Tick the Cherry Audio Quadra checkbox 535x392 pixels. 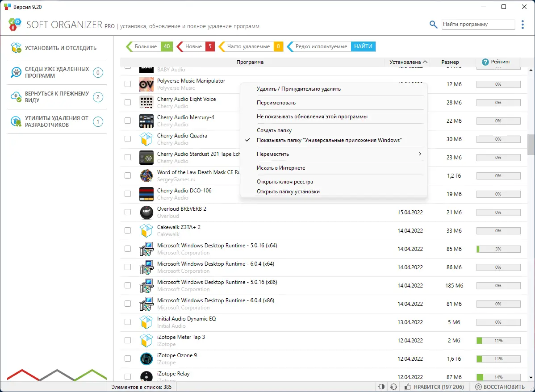click(x=128, y=139)
